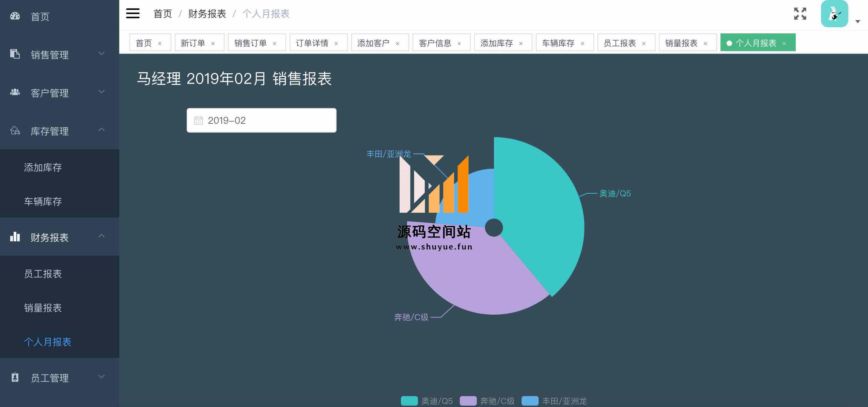
Task: Close the 首页 tab
Action: pyautogui.click(x=160, y=44)
